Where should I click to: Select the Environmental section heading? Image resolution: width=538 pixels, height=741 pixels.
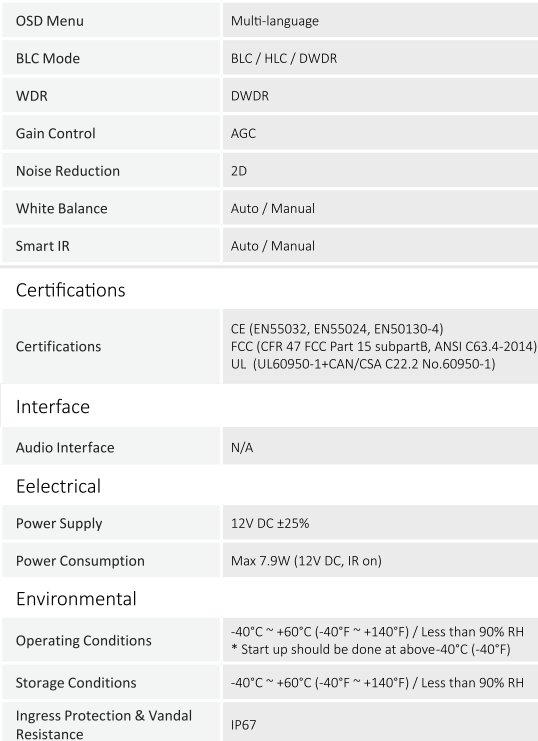76,598
